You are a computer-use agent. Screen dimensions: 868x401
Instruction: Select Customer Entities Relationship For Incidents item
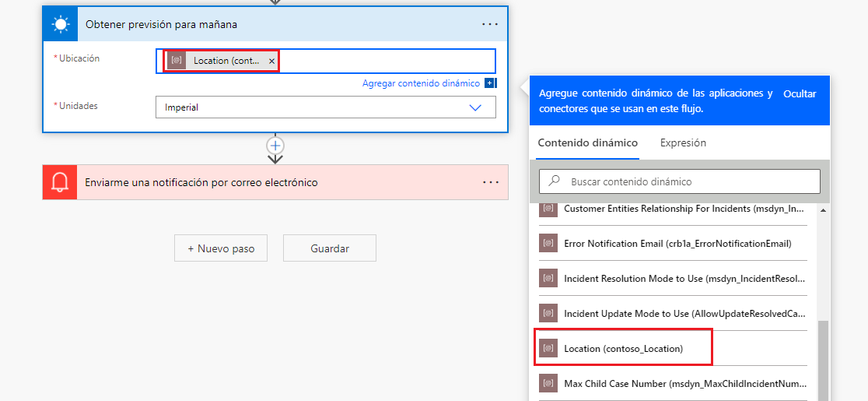click(673, 209)
